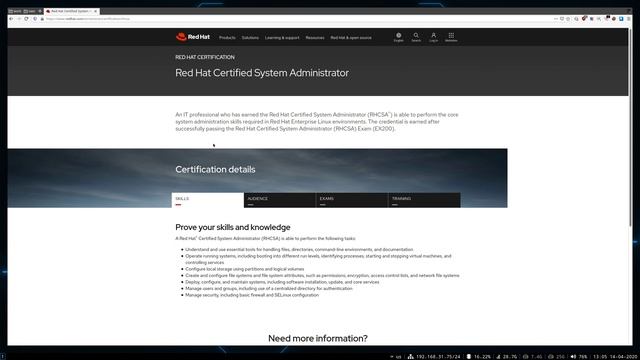Open the Websites grid icon
640x360 pixels.
click(451, 37)
